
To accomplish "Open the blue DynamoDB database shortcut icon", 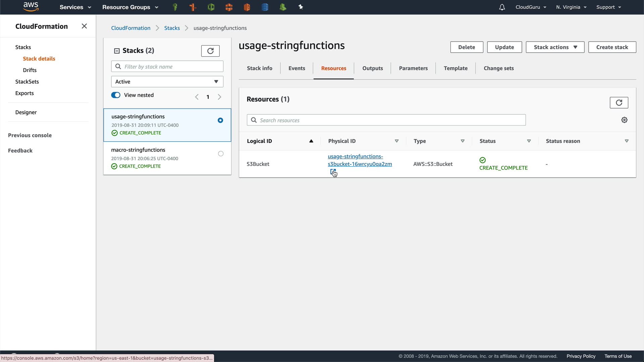I will pos(265,7).
